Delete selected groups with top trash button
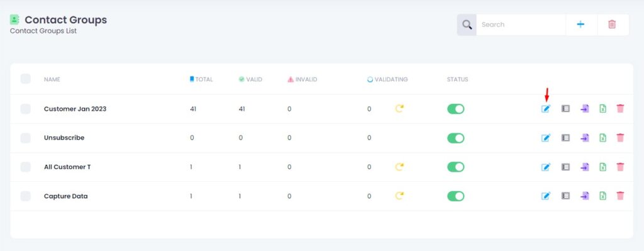 (x=612, y=25)
